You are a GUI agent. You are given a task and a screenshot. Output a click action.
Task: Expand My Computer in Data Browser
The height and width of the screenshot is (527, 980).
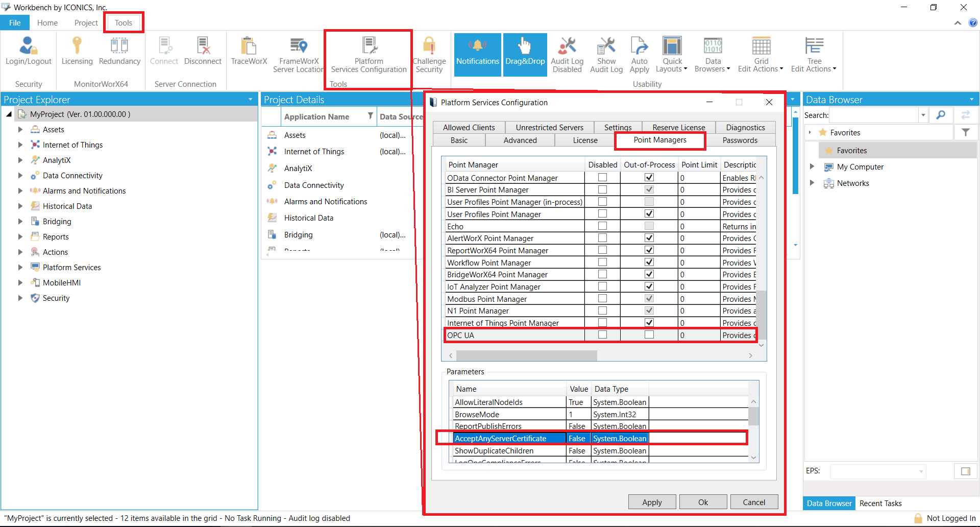coord(812,166)
